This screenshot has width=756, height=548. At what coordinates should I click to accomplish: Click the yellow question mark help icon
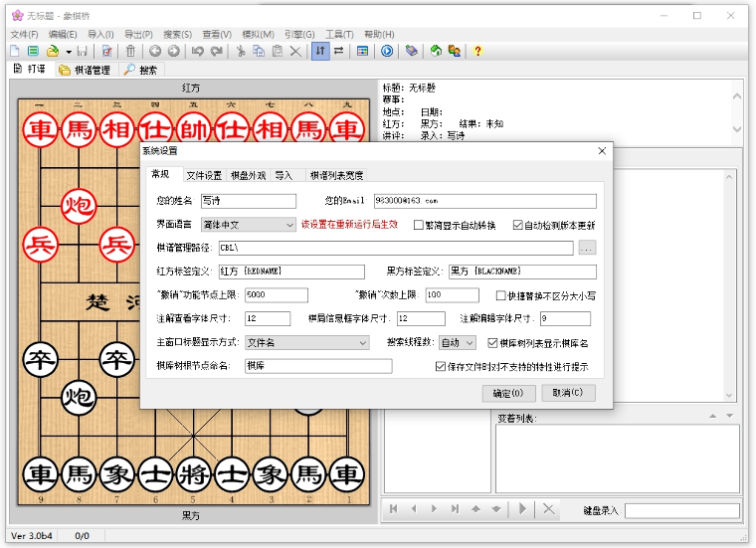[477, 51]
